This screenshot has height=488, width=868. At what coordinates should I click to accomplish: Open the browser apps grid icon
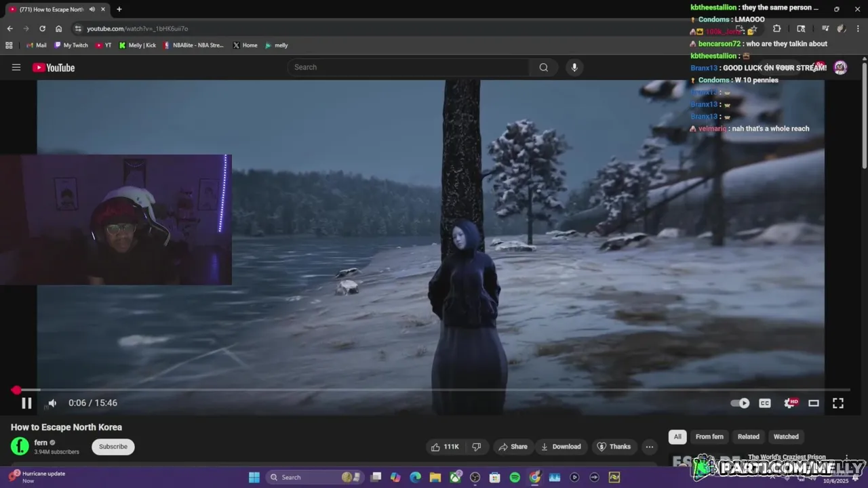tap(9, 45)
